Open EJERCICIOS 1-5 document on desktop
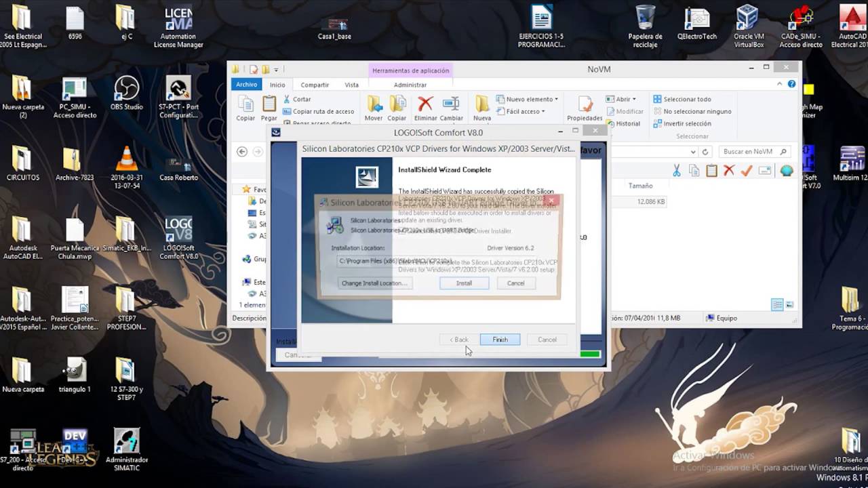868x488 pixels. (x=541, y=27)
